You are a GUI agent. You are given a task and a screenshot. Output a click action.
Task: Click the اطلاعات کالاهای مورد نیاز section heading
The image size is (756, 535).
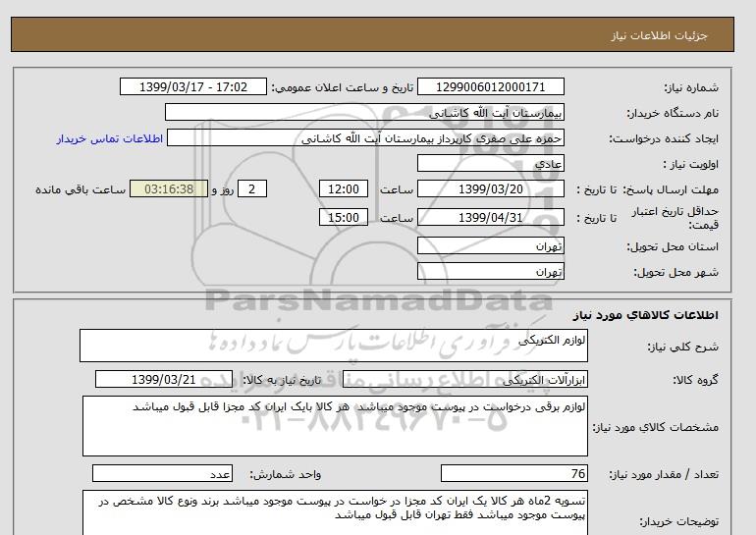646,315
